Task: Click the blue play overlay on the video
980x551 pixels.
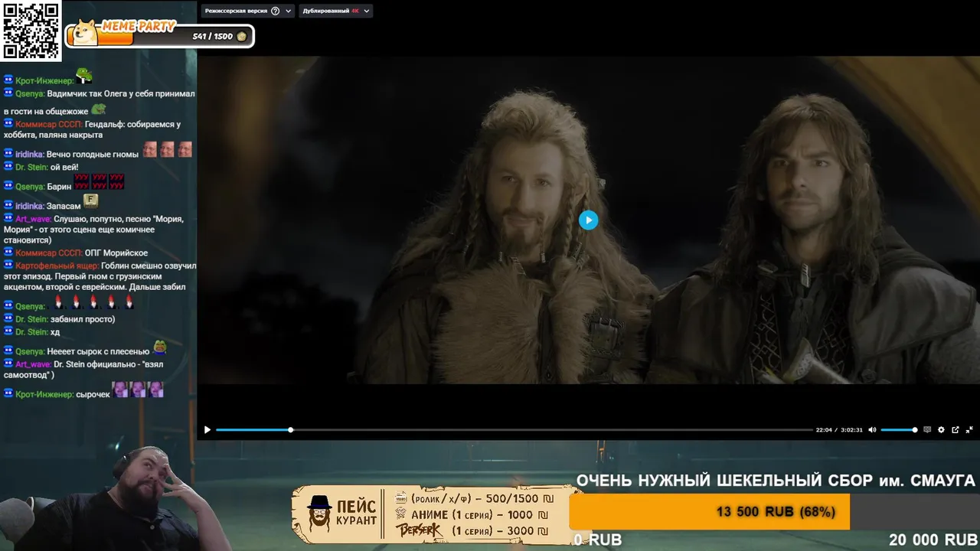Action: [x=588, y=220]
